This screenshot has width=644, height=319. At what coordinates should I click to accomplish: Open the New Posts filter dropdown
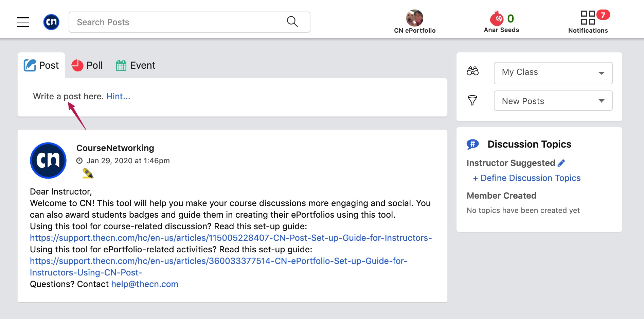pos(553,101)
